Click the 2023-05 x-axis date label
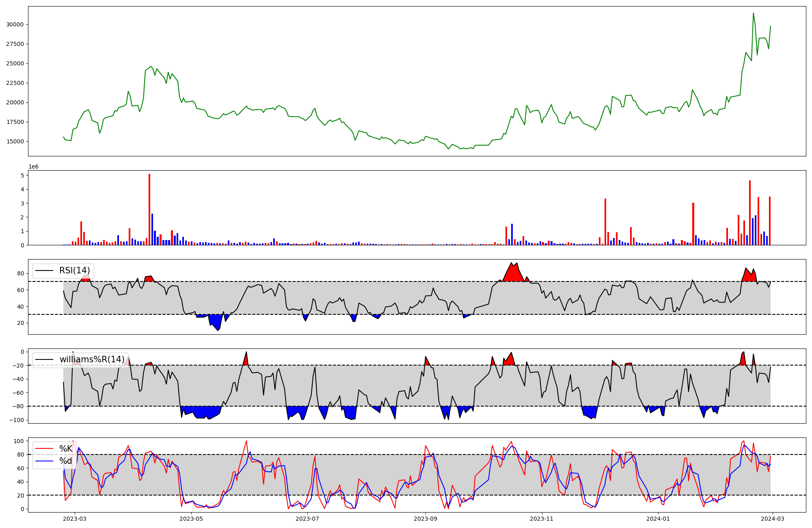Screen dimensions: 812x528 tap(191, 519)
